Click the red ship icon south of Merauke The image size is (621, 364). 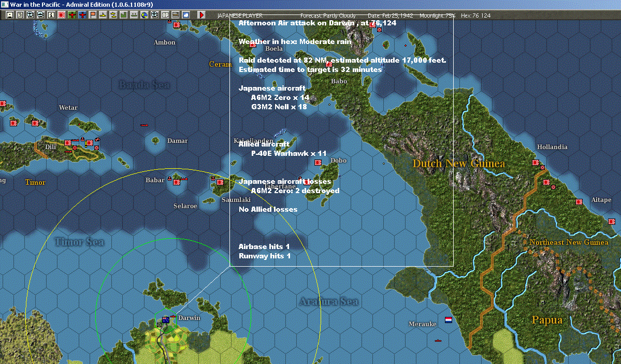[x=438, y=340]
